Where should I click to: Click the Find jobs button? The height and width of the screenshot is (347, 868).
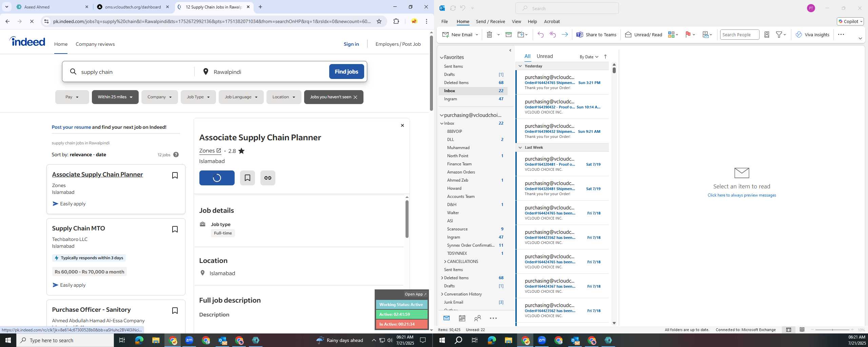click(347, 72)
